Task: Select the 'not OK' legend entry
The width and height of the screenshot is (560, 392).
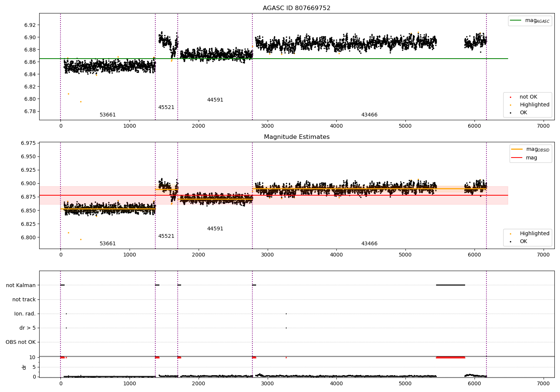Action: tap(528, 97)
